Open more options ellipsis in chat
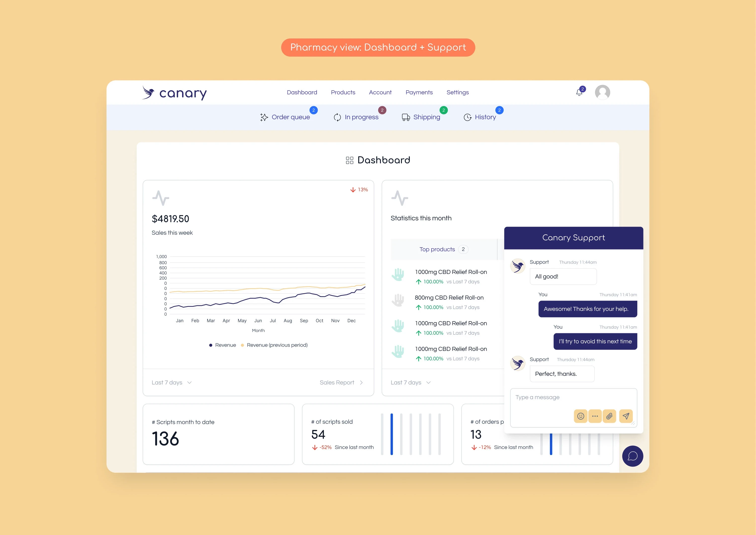The image size is (756, 535). 595,416
